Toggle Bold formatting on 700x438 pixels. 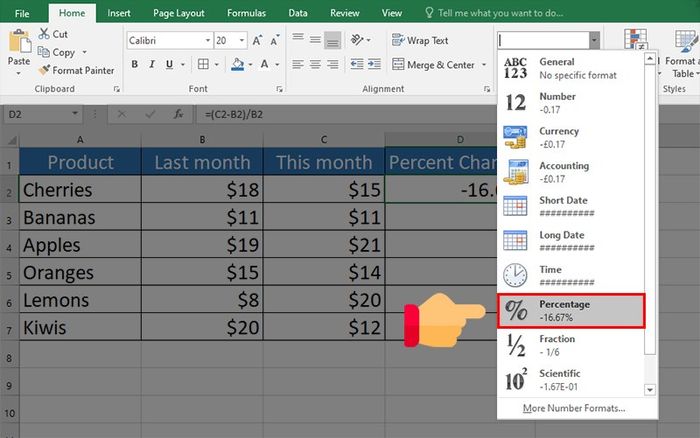point(135,65)
